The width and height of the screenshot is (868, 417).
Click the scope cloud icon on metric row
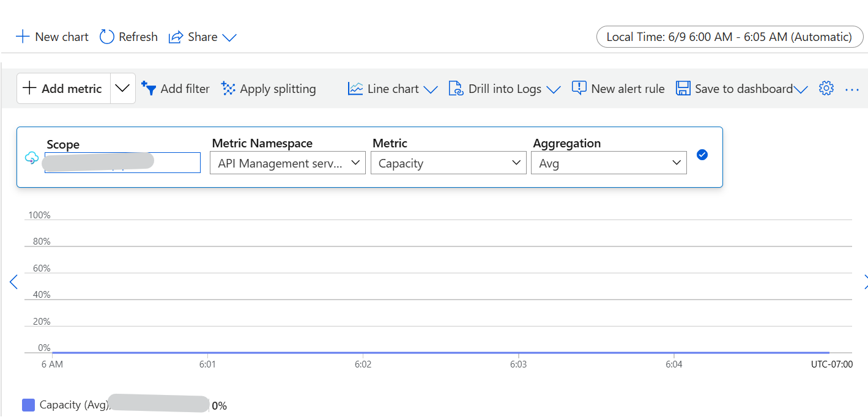(31, 157)
